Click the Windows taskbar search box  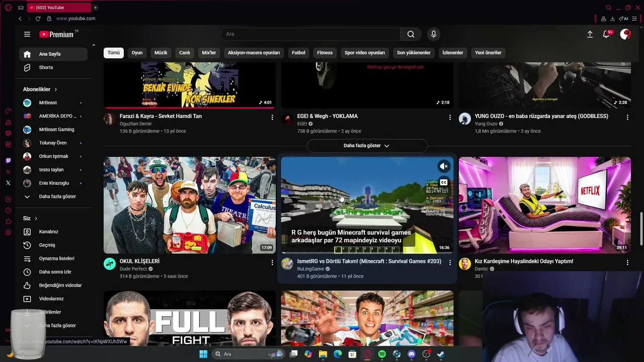tap(247, 354)
